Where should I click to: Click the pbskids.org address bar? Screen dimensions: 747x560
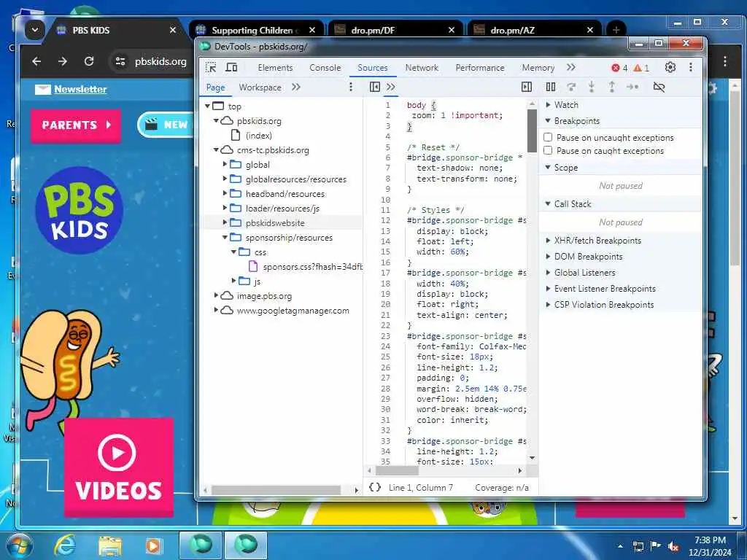point(160,61)
